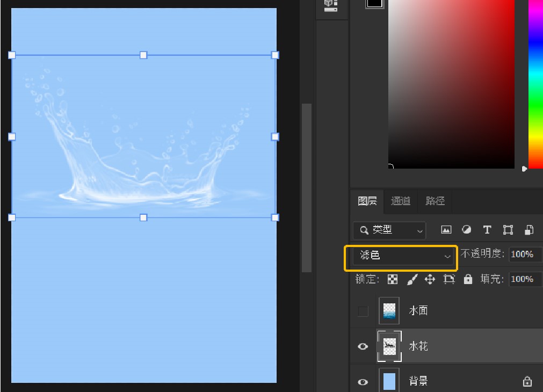Click the shape layer filter icon
This screenshot has width=543, height=392.
pyautogui.click(x=508, y=230)
